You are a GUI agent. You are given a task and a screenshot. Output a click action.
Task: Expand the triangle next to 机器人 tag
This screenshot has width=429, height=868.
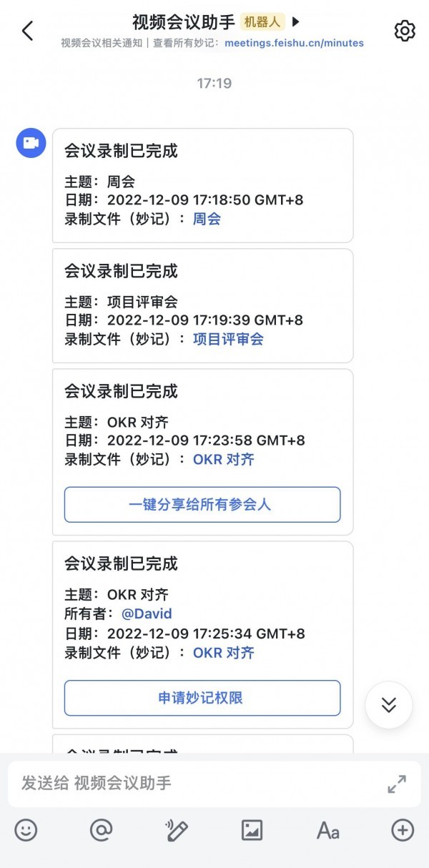click(x=296, y=22)
